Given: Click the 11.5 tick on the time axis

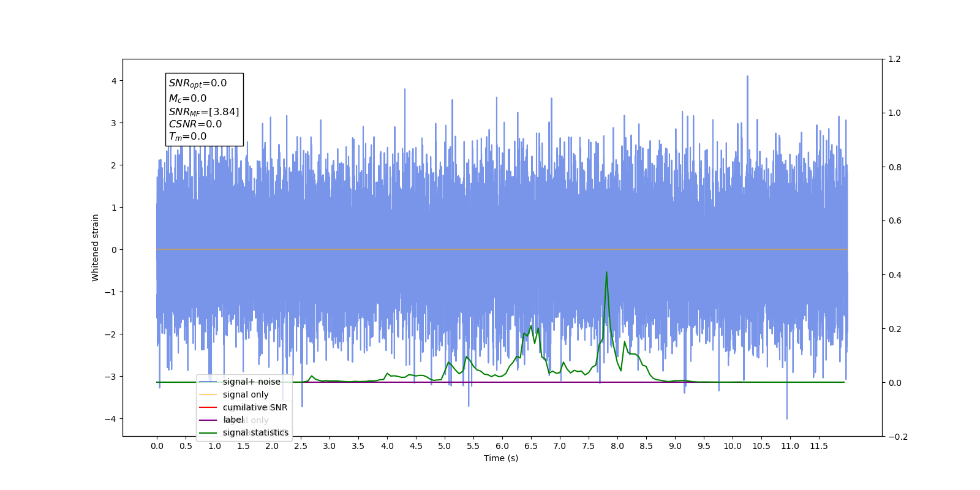Looking at the screenshot, I should click(819, 446).
